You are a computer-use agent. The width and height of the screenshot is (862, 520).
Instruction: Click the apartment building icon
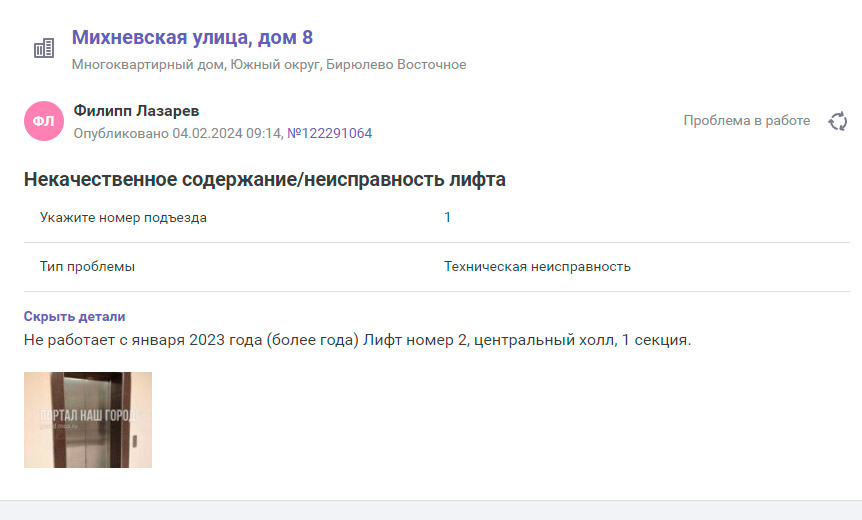(x=44, y=48)
